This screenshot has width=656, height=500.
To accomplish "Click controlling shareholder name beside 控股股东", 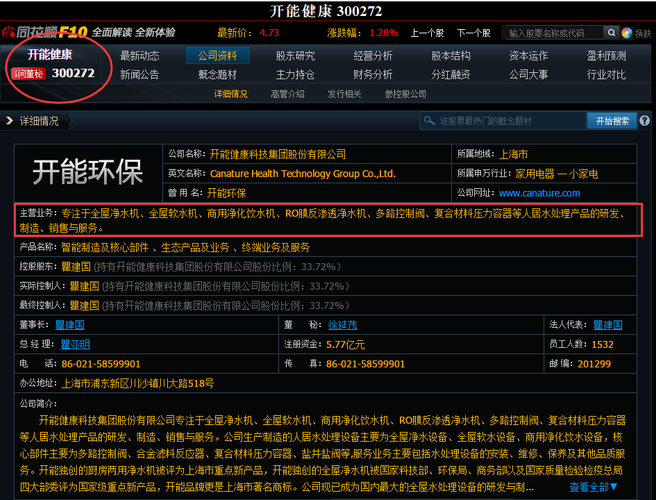I will click(76, 267).
